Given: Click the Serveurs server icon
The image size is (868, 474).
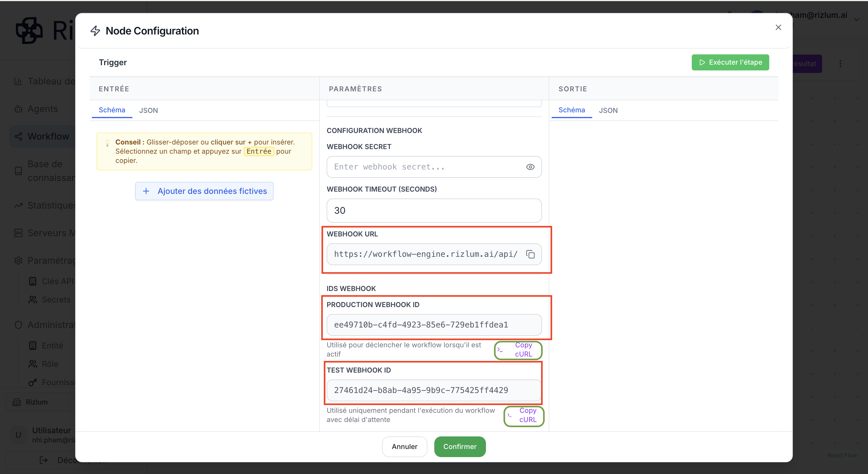Looking at the screenshot, I should (x=18, y=233).
